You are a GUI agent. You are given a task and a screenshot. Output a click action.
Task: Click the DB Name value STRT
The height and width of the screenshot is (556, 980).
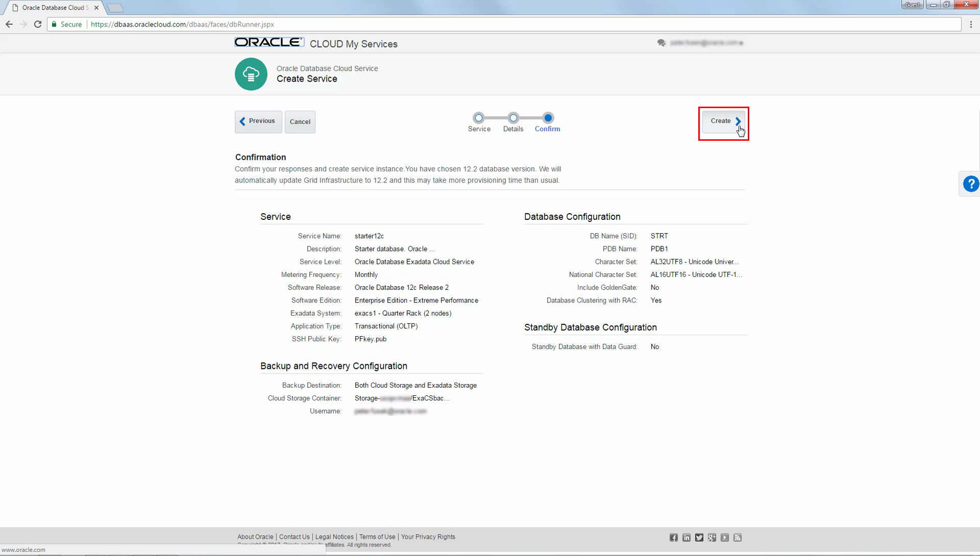click(x=659, y=236)
